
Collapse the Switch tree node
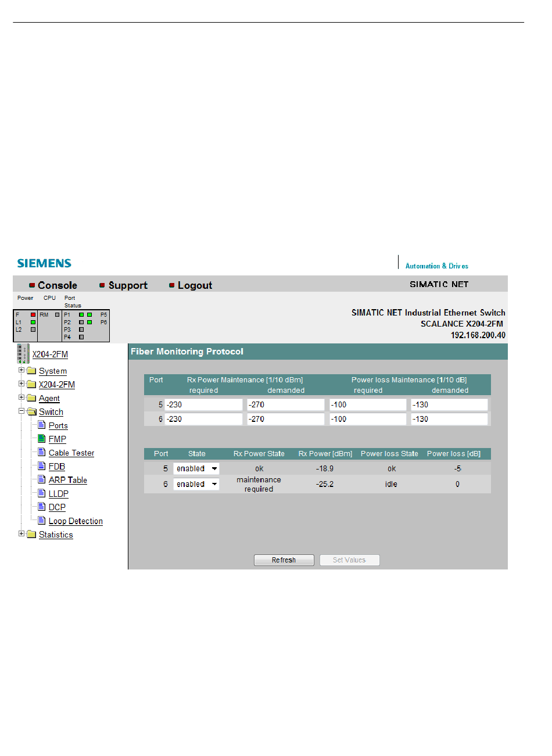pos(21,411)
